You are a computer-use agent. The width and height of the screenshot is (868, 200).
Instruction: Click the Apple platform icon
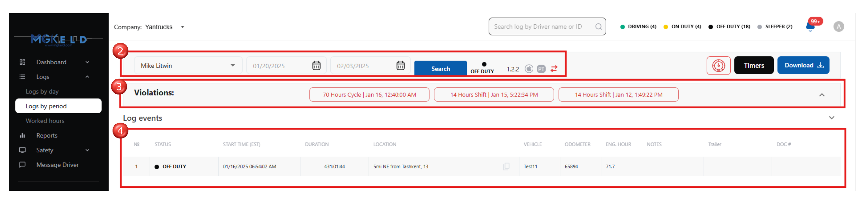[x=529, y=69]
